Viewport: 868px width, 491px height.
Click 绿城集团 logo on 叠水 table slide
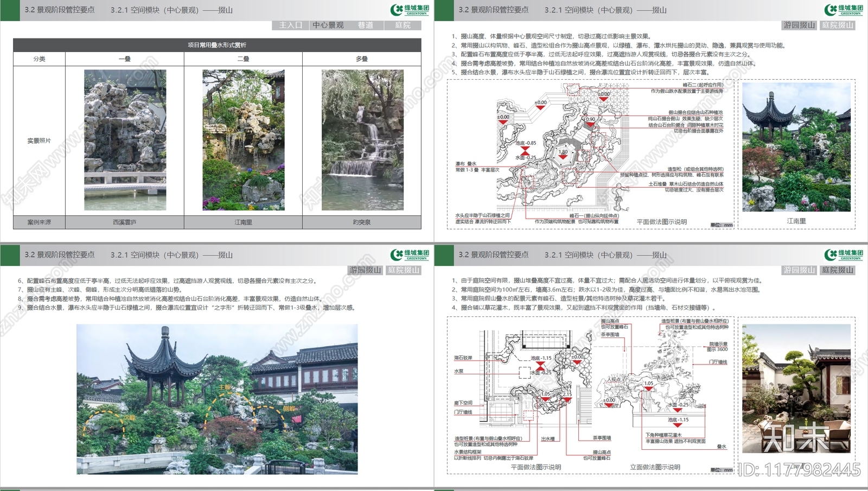(410, 10)
